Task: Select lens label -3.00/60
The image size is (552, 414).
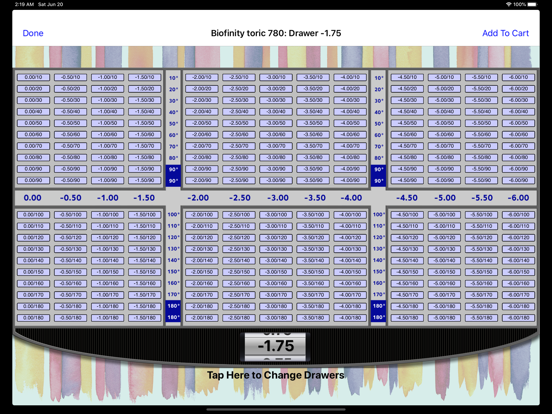Action: [276, 135]
